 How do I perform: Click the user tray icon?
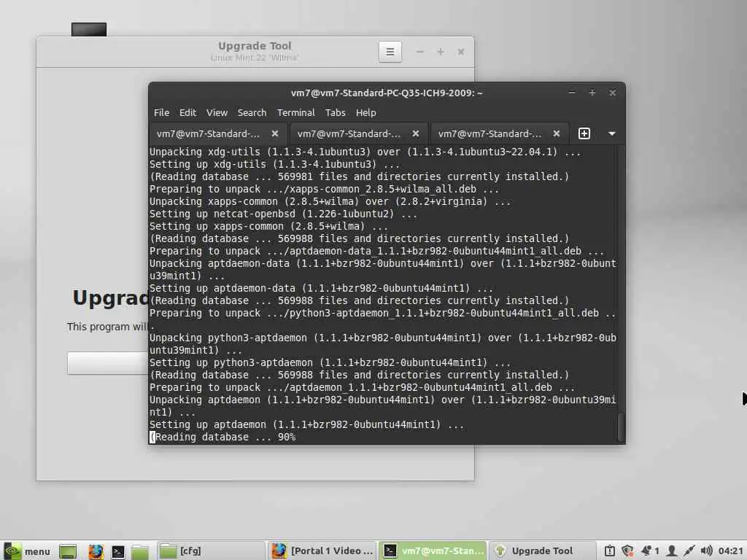click(672, 551)
